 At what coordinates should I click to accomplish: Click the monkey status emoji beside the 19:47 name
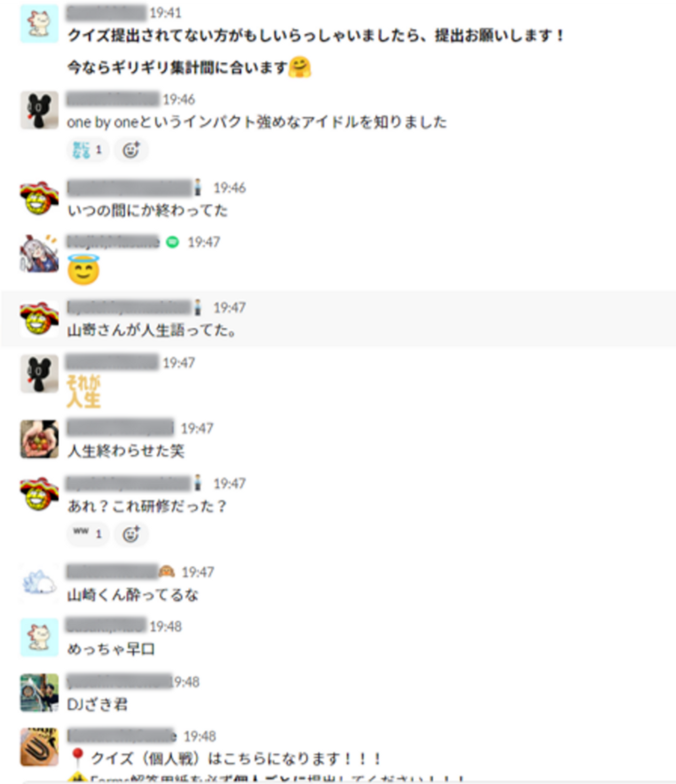tap(167, 572)
